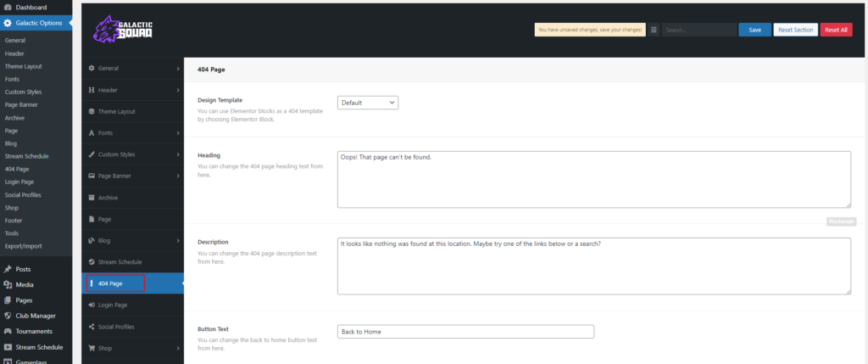
Task: Click the Button Text input field
Action: click(465, 331)
